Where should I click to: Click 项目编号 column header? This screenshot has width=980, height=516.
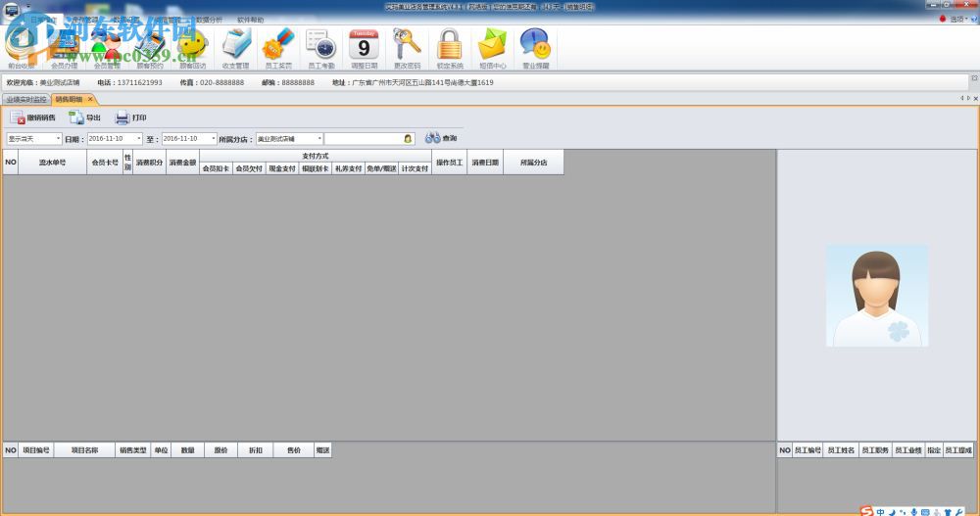pyautogui.click(x=36, y=449)
